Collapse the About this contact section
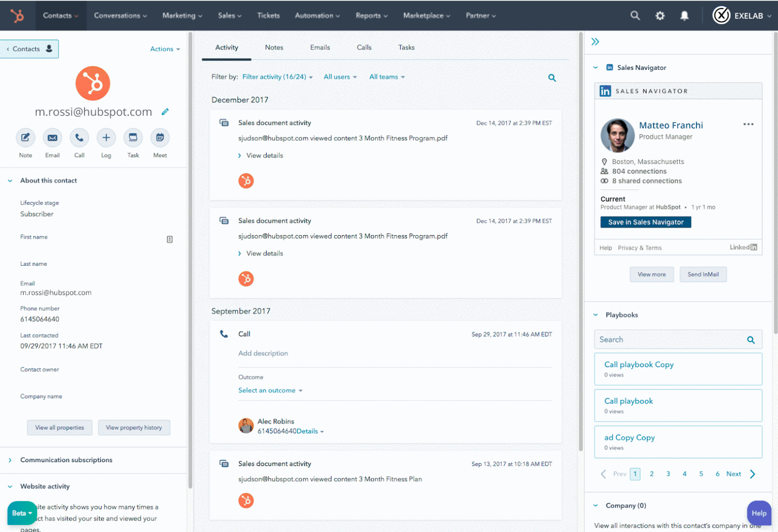The height and width of the screenshot is (532, 778). click(x=10, y=181)
